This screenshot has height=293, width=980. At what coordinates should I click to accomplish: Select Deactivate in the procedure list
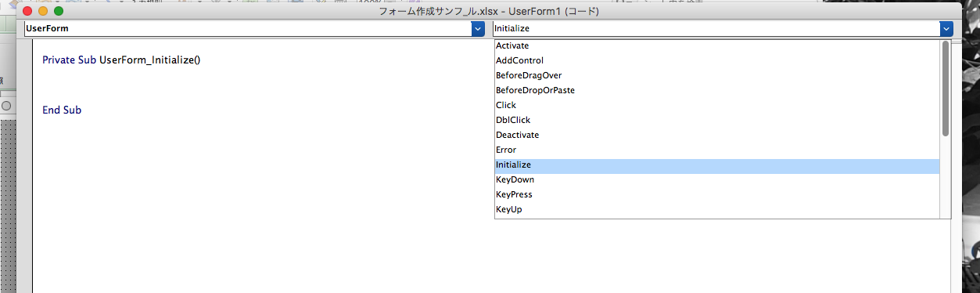716,135
